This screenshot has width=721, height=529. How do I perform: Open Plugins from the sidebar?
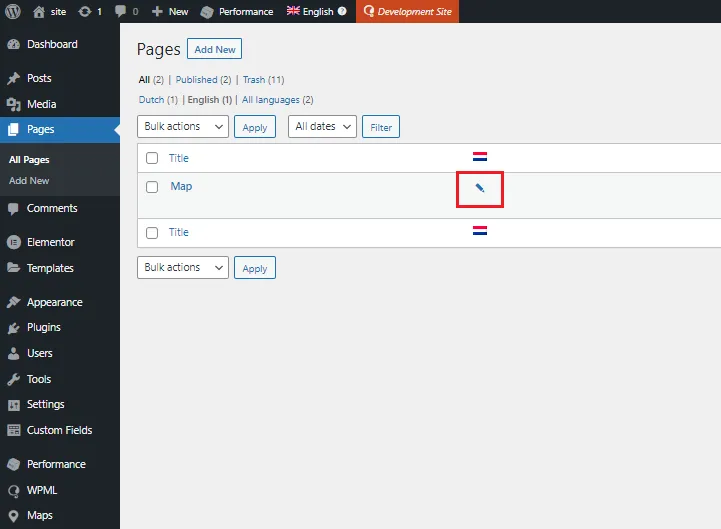coord(43,327)
